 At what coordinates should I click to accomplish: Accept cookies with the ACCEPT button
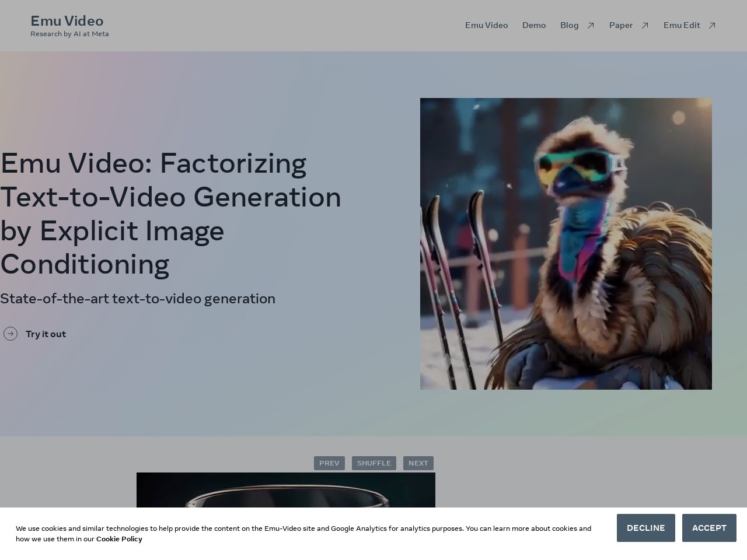point(708,528)
